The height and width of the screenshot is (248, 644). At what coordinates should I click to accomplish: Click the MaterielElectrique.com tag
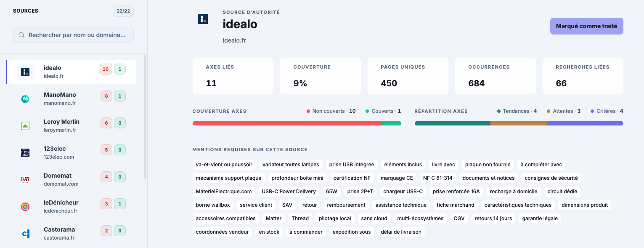click(224, 192)
